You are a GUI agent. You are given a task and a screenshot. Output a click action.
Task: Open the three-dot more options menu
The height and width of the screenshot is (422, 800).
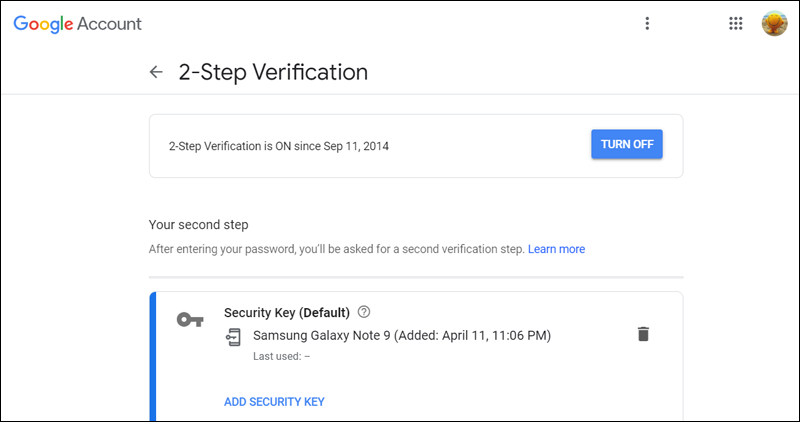(x=647, y=24)
